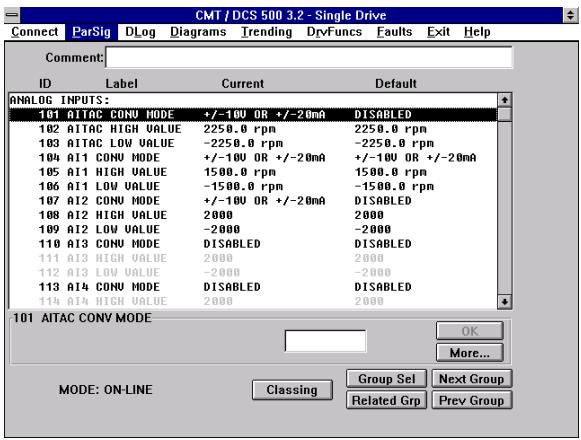Select row 110 AI3 CONV MODE
This screenshot has width=581, height=440.
(x=253, y=244)
